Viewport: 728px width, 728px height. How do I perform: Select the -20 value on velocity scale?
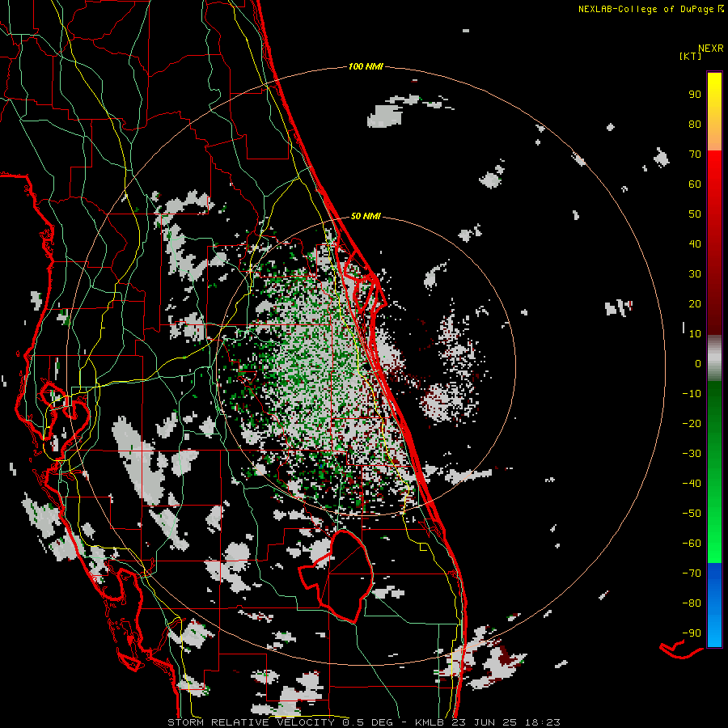point(692,424)
